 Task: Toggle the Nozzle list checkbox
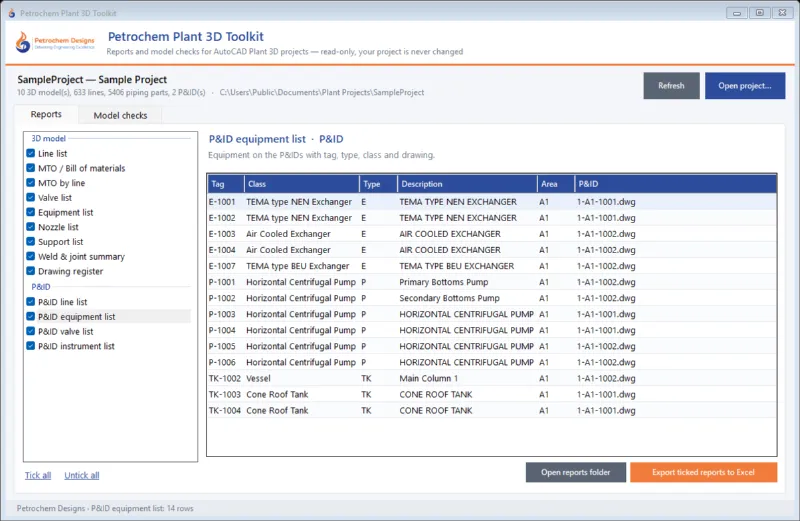click(31, 227)
